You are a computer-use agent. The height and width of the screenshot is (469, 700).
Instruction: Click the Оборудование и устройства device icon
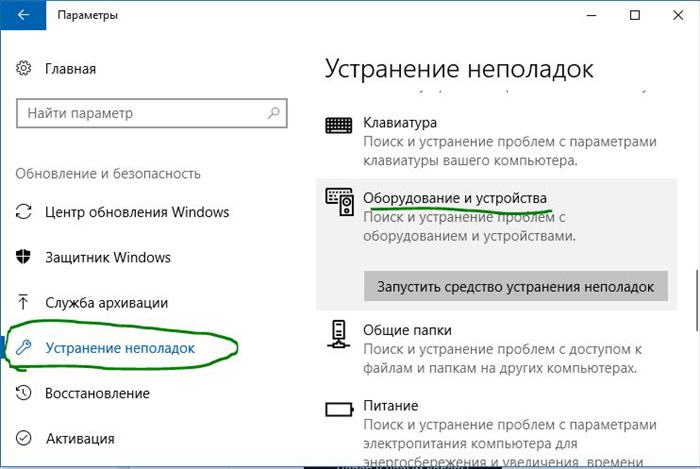pyautogui.click(x=340, y=202)
